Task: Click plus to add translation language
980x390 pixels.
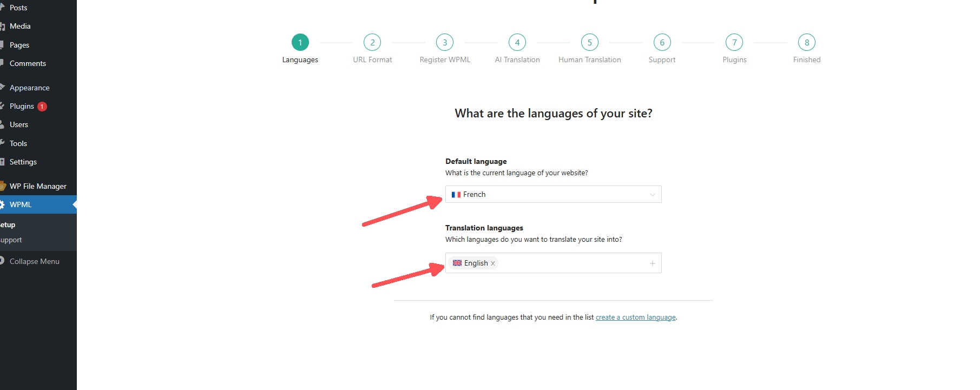Action: (x=652, y=263)
